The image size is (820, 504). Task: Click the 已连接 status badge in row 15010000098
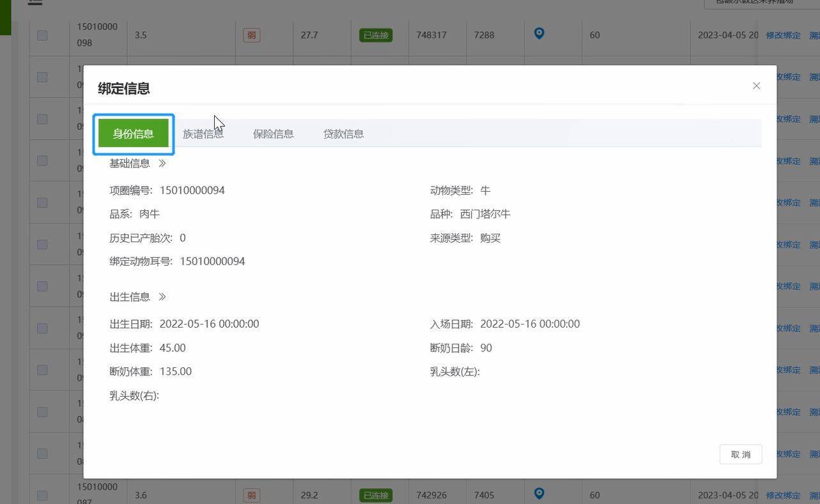(376, 35)
